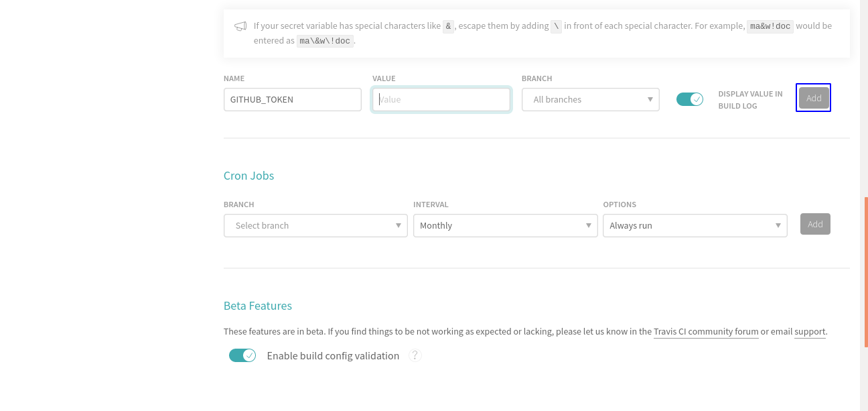Click the Enable build config validation label
The image size is (868, 411).
tap(333, 355)
